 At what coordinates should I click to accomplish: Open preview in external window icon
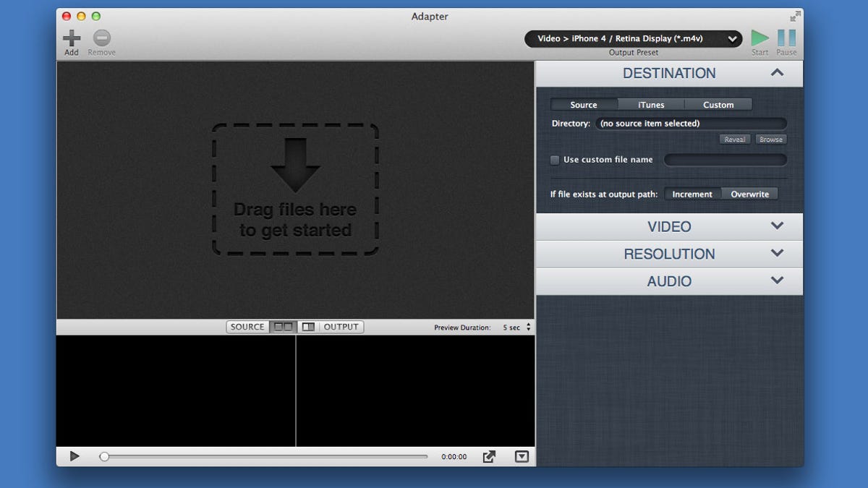tap(490, 456)
